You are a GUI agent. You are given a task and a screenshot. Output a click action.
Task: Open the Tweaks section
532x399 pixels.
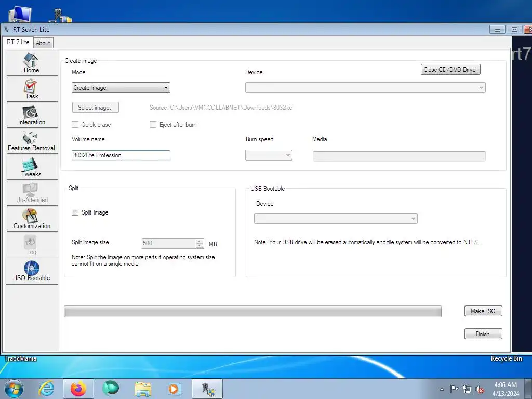[x=32, y=167]
